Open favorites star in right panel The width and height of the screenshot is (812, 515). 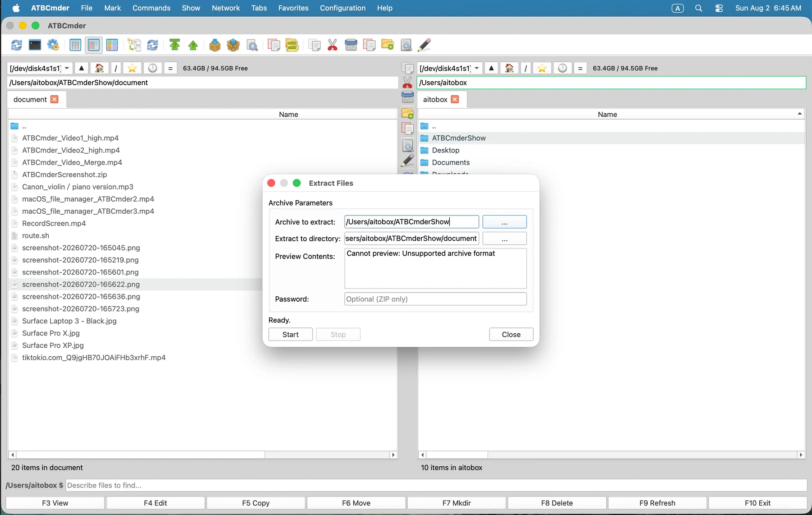tap(542, 68)
